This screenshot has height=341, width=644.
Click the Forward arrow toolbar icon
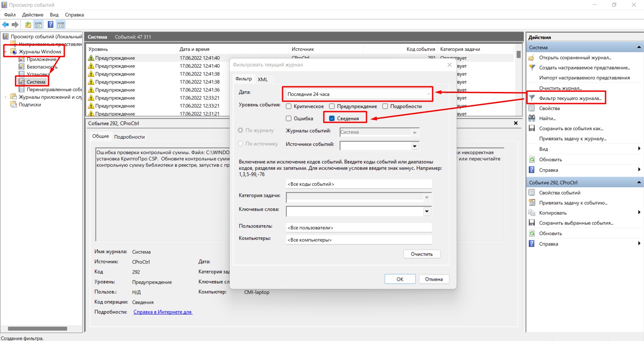pos(15,25)
